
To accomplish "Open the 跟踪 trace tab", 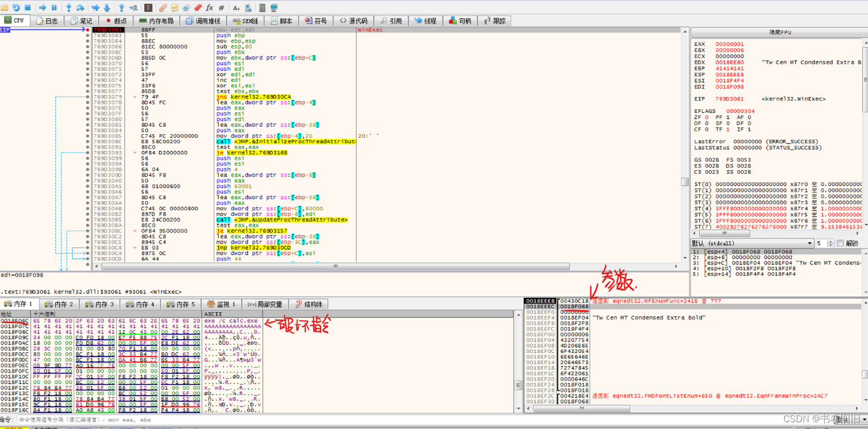I will (x=494, y=21).
